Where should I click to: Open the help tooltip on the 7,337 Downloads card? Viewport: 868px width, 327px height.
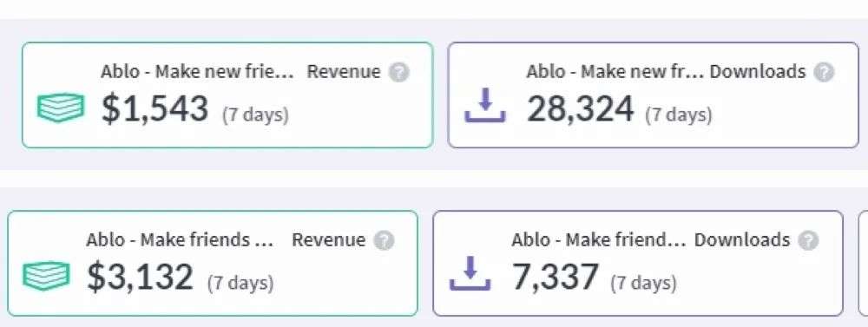pos(808,240)
